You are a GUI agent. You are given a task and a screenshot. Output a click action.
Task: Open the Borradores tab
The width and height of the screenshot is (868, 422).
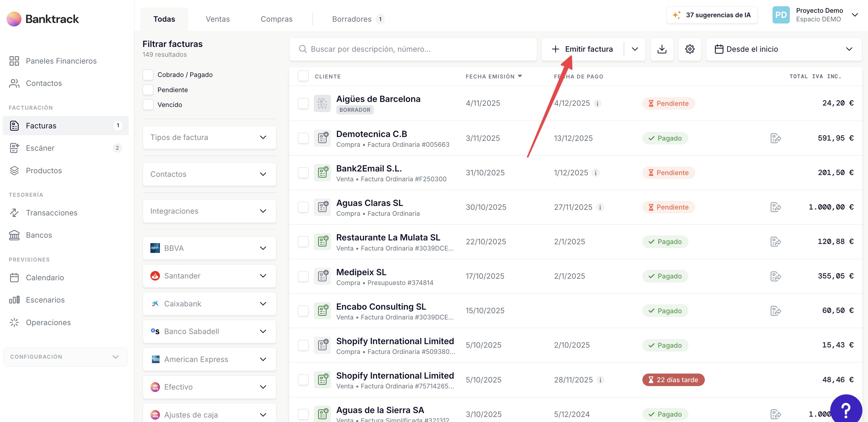[351, 19]
